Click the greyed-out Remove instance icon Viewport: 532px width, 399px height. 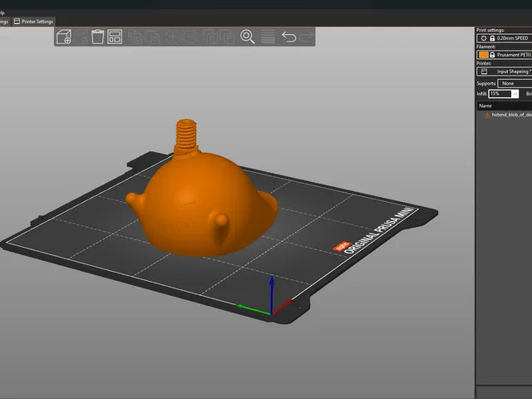190,37
